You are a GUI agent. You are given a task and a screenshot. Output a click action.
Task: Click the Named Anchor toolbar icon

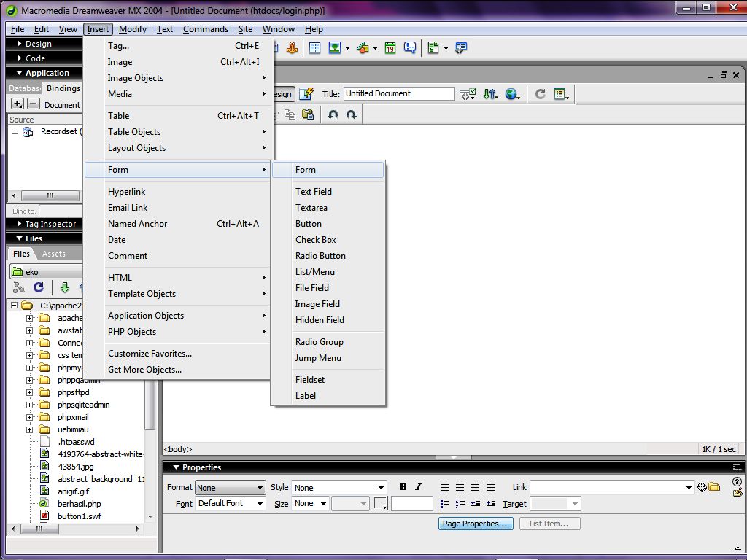pyautogui.click(x=292, y=47)
